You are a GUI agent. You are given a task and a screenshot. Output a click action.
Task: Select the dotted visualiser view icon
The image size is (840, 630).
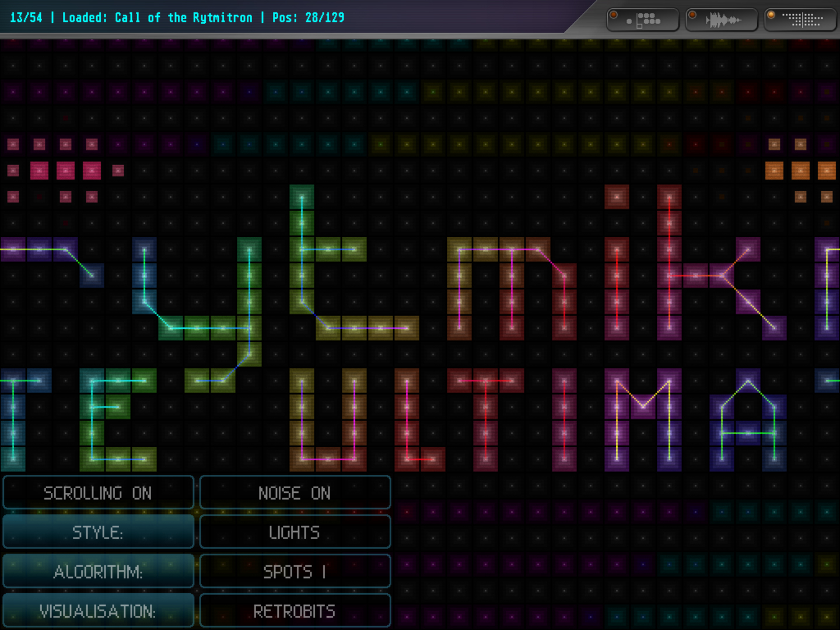[x=800, y=20]
